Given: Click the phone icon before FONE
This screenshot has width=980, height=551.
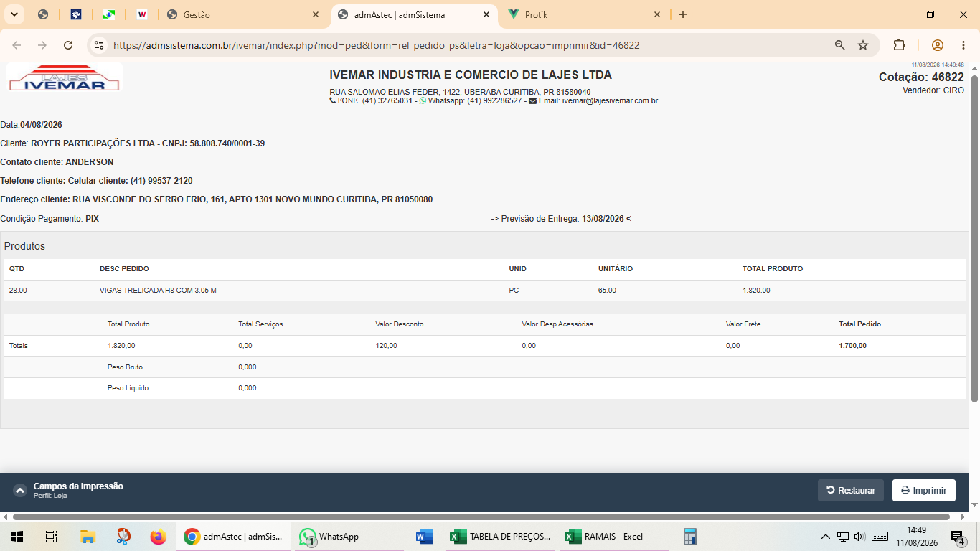Looking at the screenshot, I should coord(333,100).
